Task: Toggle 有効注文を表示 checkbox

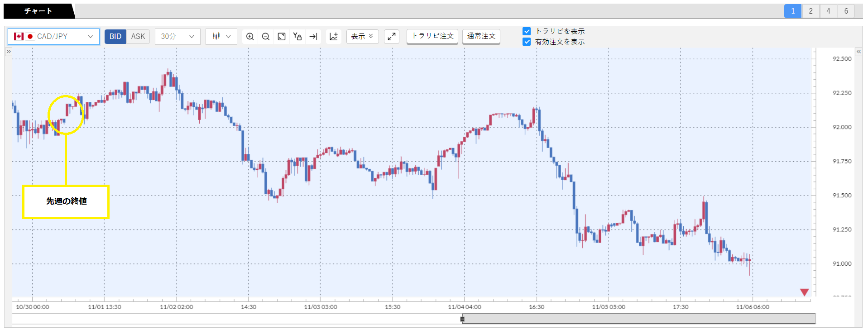Action: [x=527, y=42]
